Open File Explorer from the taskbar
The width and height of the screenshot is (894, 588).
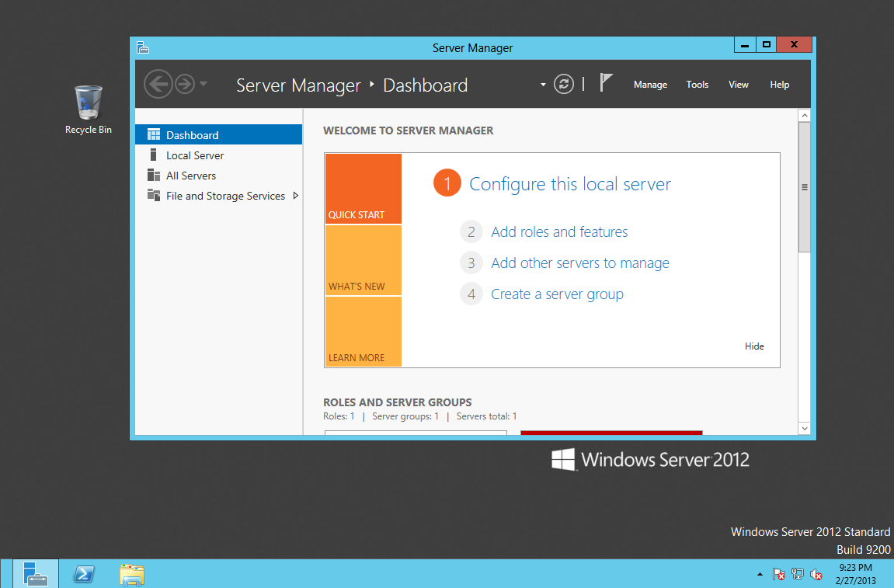click(132, 574)
